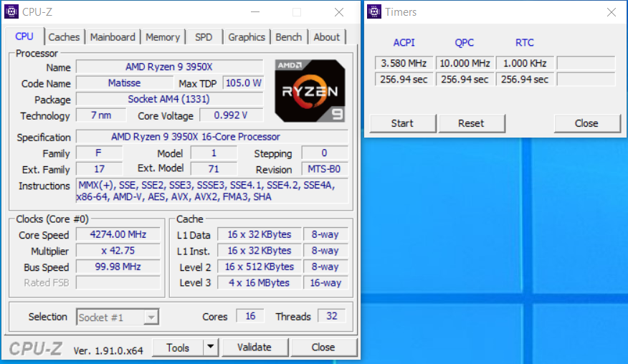Expand the Socket #1 selection combo box

tap(118, 317)
